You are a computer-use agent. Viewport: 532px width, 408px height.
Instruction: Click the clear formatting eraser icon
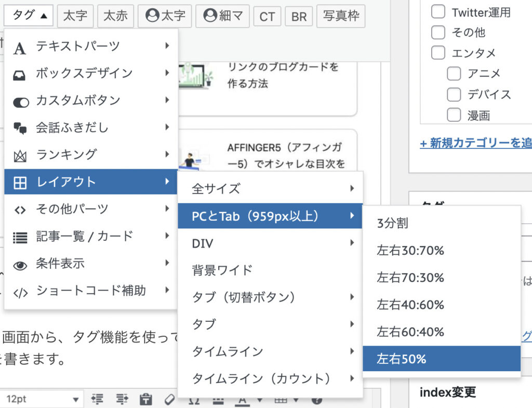click(x=169, y=400)
